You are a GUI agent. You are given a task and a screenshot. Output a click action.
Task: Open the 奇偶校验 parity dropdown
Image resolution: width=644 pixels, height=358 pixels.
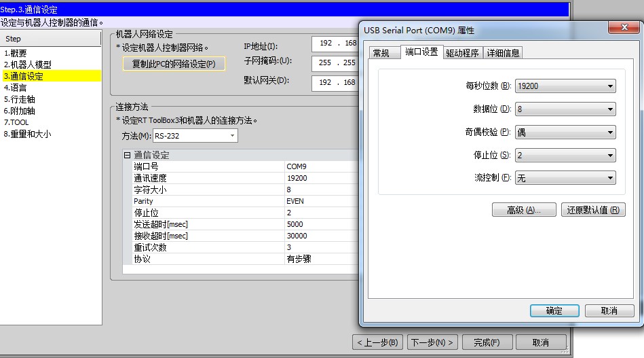coord(565,132)
